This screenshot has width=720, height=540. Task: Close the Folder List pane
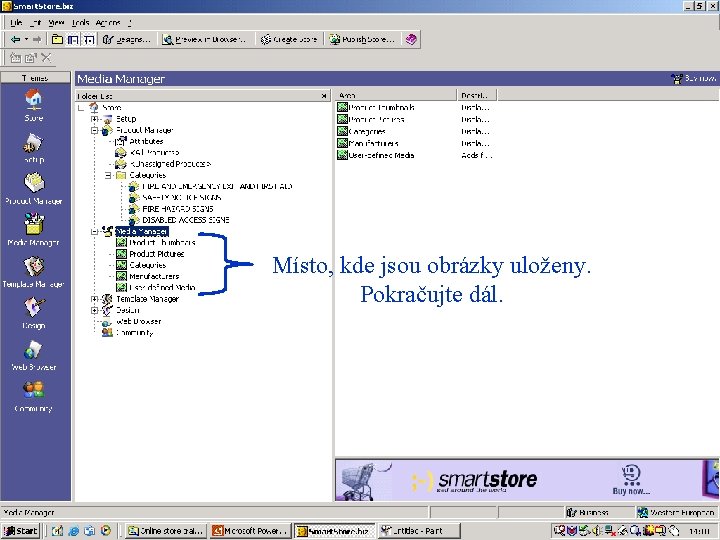tap(324, 96)
